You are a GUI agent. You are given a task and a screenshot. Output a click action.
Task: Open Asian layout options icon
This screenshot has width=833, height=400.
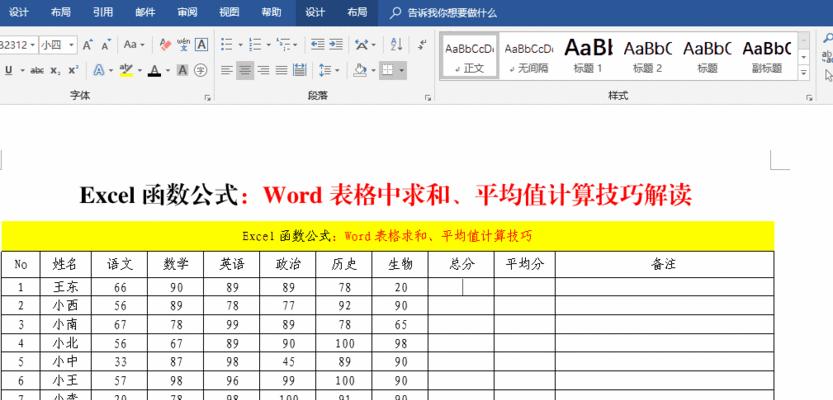362,45
